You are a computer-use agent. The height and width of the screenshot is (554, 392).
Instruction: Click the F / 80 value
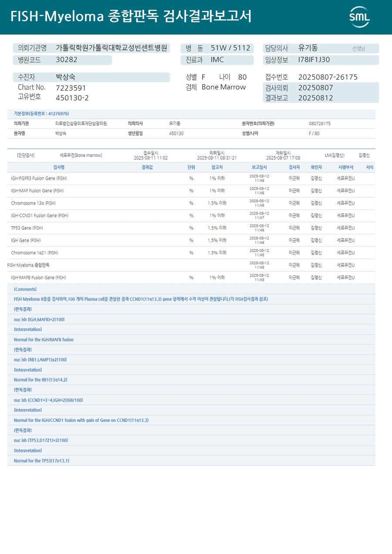coord(314,133)
